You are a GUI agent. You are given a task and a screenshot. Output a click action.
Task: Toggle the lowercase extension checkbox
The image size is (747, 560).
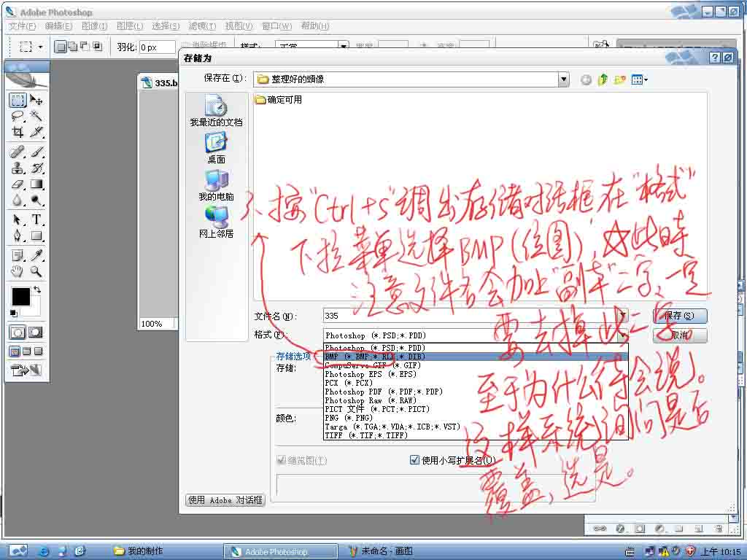point(415,460)
